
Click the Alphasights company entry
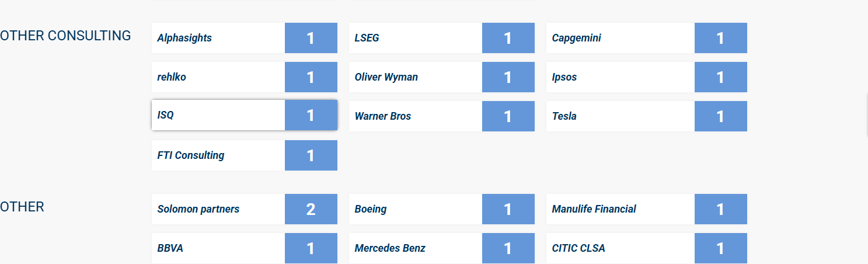(218, 38)
